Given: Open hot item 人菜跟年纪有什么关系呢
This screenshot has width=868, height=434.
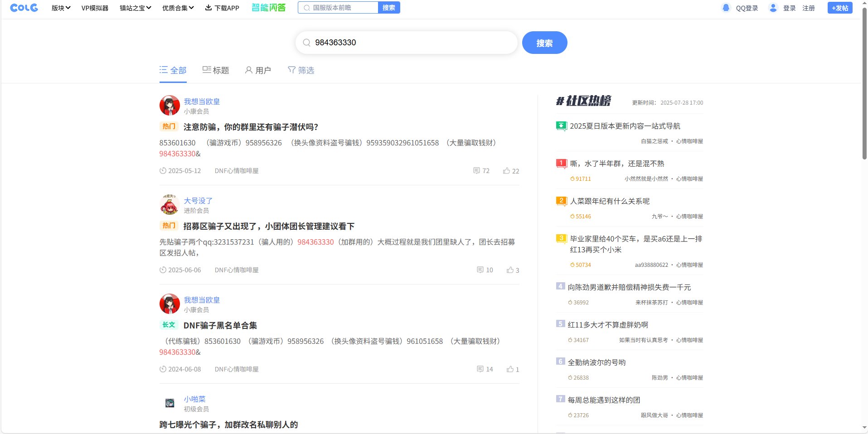Looking at the screenshot, I should (x=610, y=201).
